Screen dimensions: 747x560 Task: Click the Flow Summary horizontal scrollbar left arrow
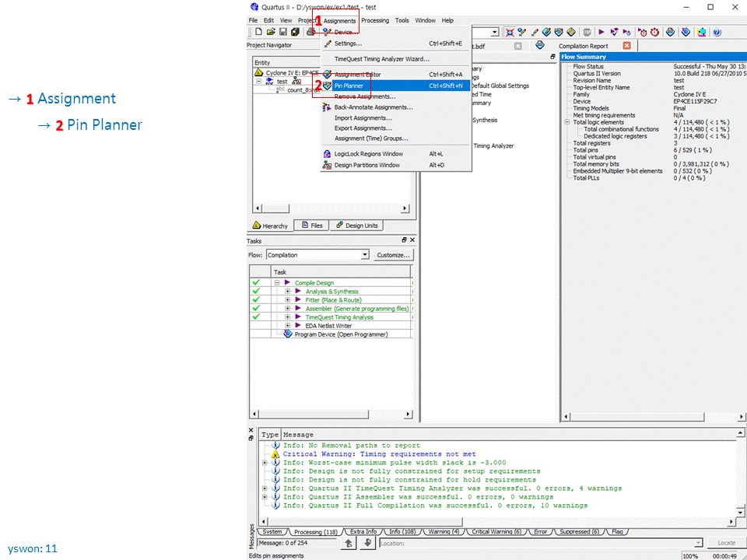[x=566, y=417]
